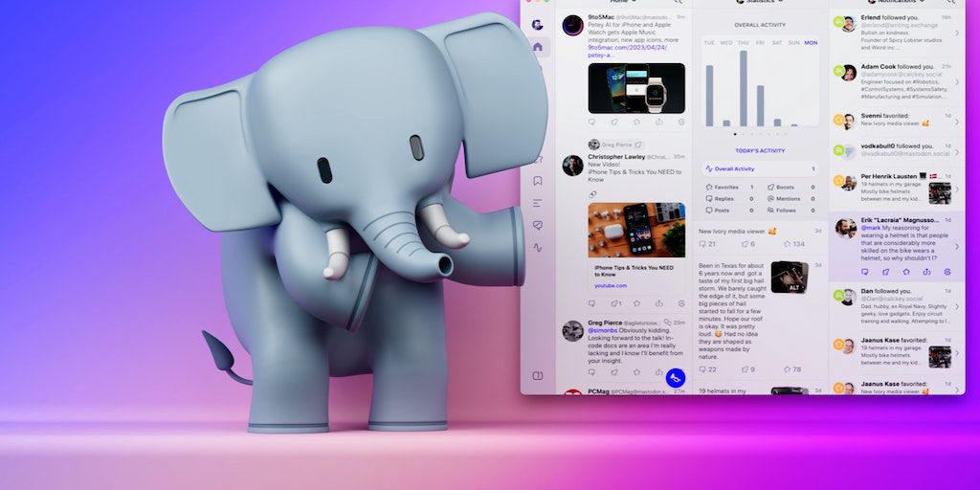Expand the Dan followed you chevron
The height and width of the screenshot is (490, 980).
tap(957, 306)
